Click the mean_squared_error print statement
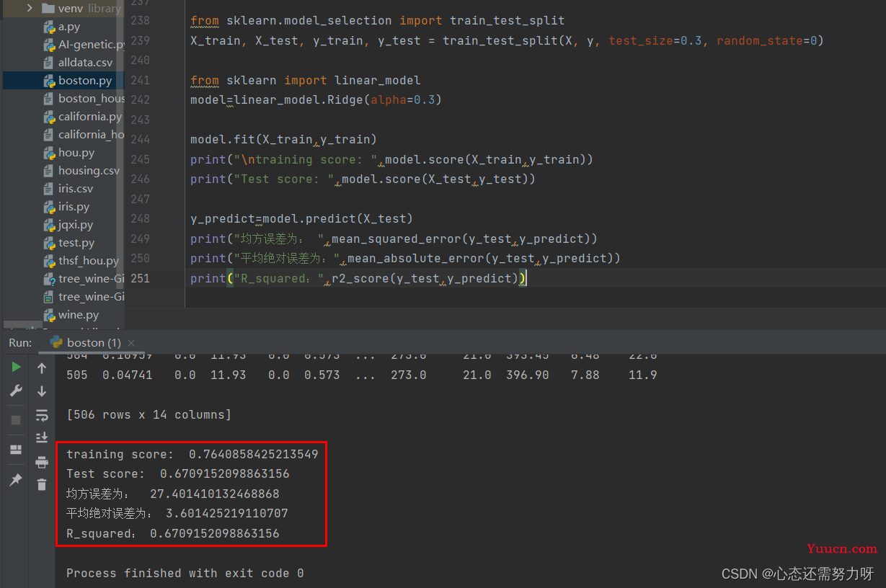 coord(394,239)
